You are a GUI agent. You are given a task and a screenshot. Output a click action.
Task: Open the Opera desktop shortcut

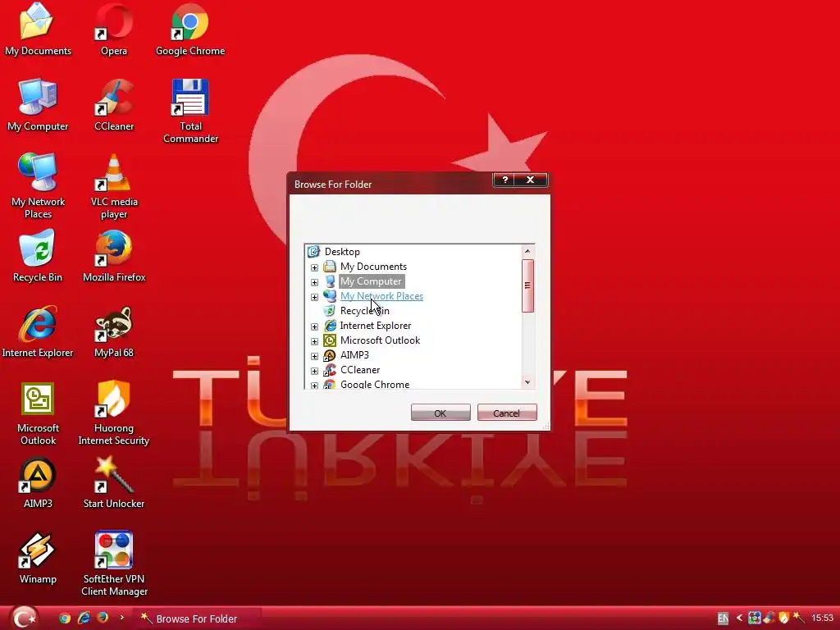coord(113,30)
